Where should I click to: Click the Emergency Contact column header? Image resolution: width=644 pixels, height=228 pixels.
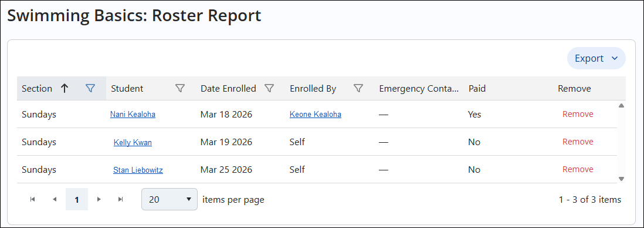419,89
